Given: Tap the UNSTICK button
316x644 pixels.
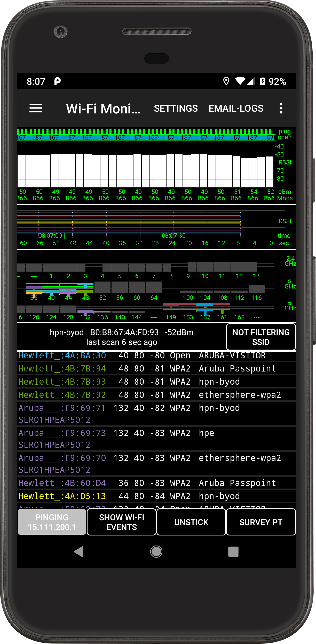Looking at the screenshot, I should (191, 522).
